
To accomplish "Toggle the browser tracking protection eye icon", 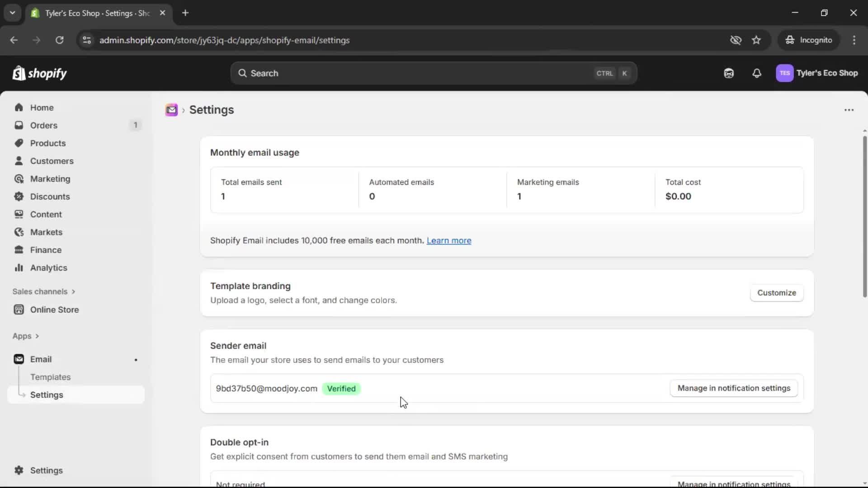I will coord(736,40).
